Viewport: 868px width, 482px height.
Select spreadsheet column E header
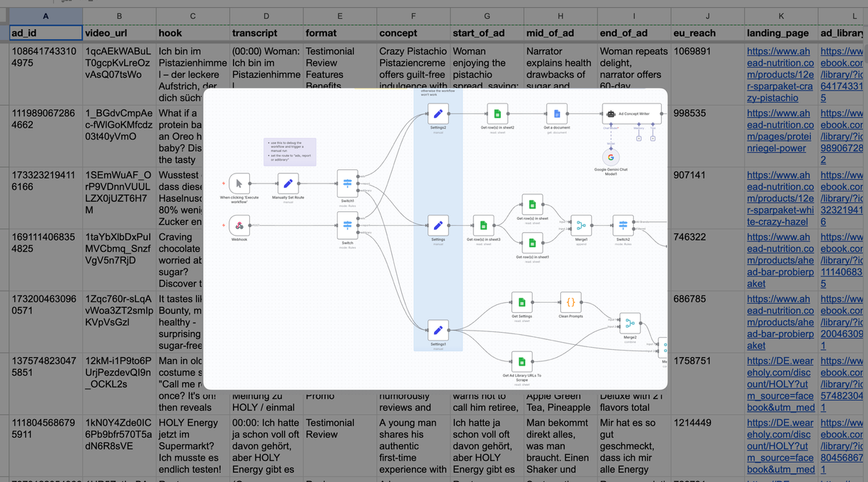coord(340,16)
